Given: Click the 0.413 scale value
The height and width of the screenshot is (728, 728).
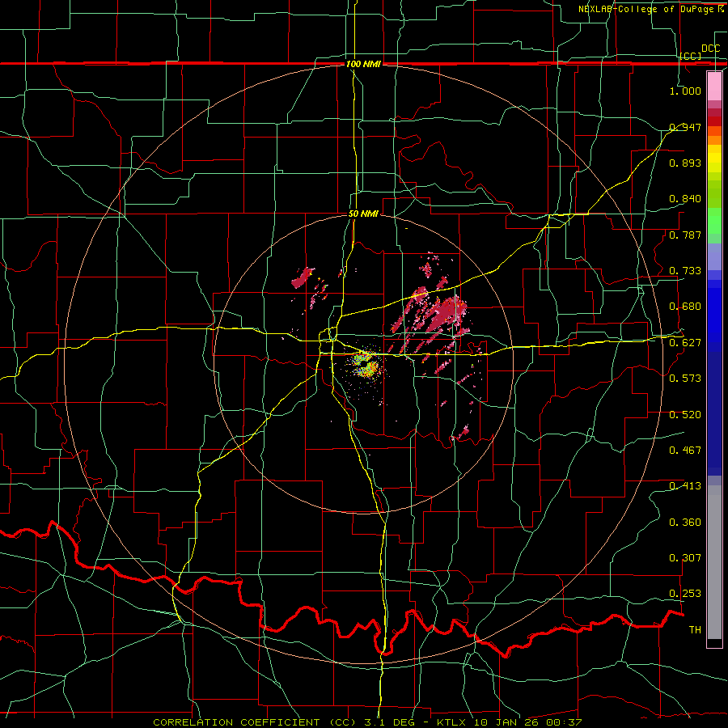Looking at the screenshot, I should pos(685,486).
